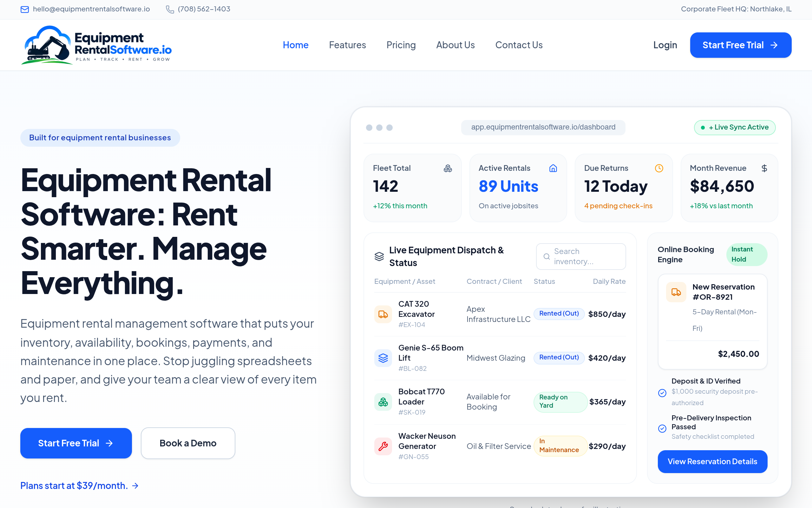Viewport: 812px width, 508px height.
Task: Click the hero Start Free Trial button
Action: coord(76,443)
